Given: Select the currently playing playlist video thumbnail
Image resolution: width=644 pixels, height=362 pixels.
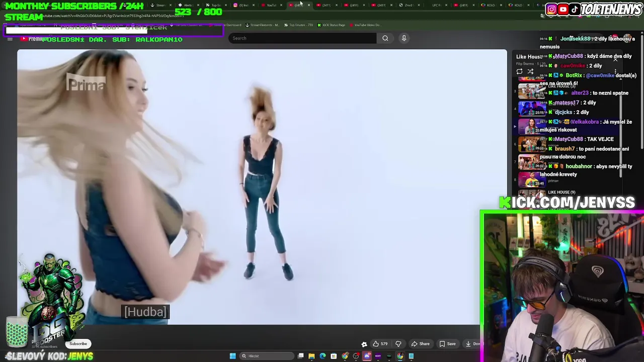Looking at the screenshot, I should pyautogui.click(x=532, y=127).
